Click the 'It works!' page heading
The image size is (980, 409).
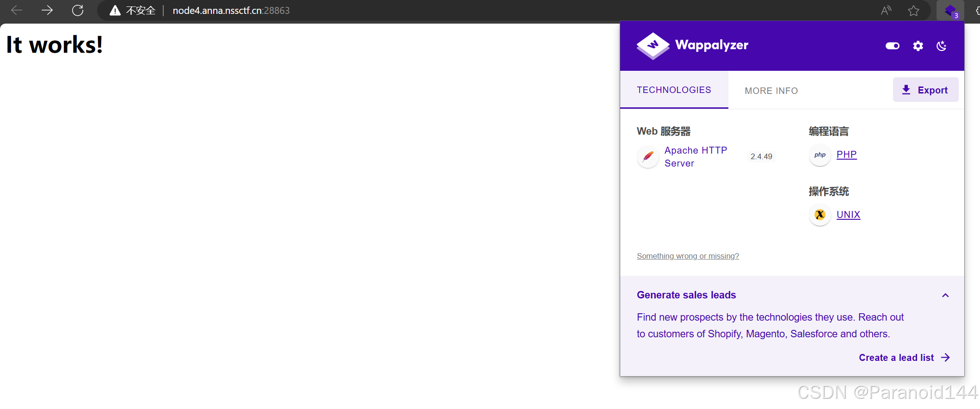(54, 45)
